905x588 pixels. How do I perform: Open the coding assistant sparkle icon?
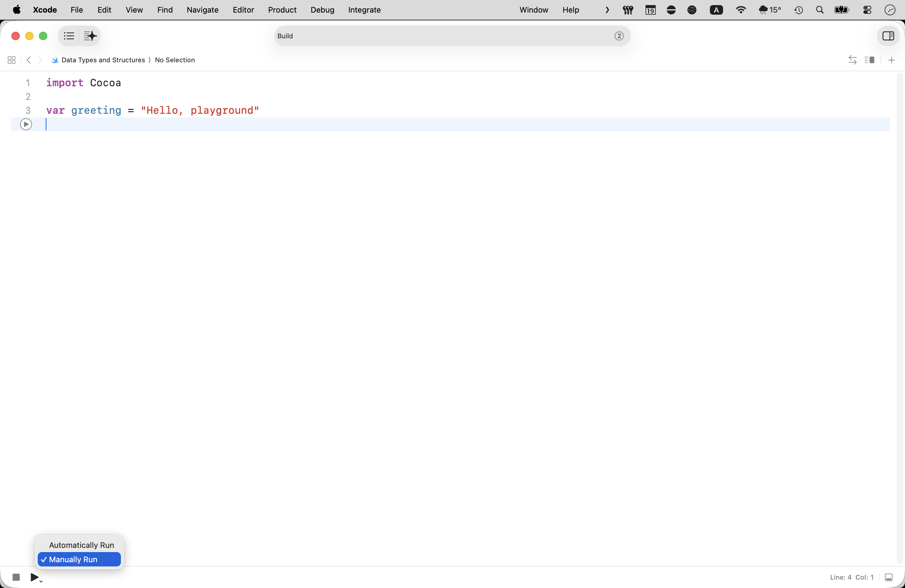point(90,36)
